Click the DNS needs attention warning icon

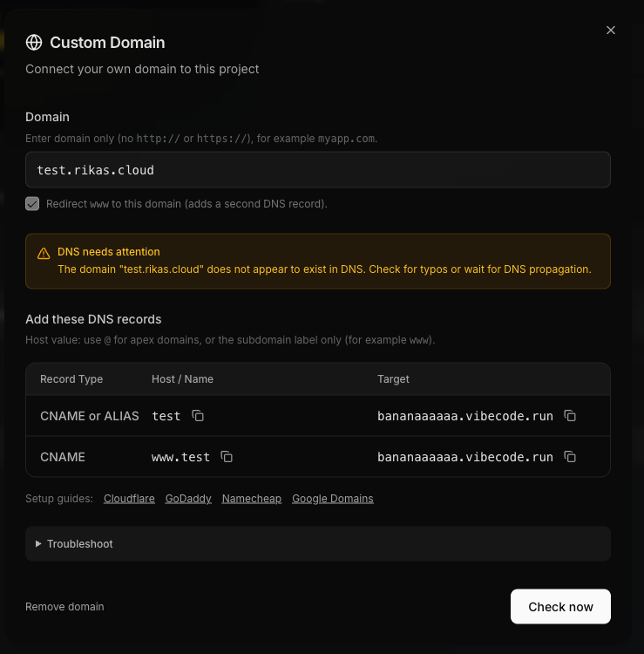(44, 253)
